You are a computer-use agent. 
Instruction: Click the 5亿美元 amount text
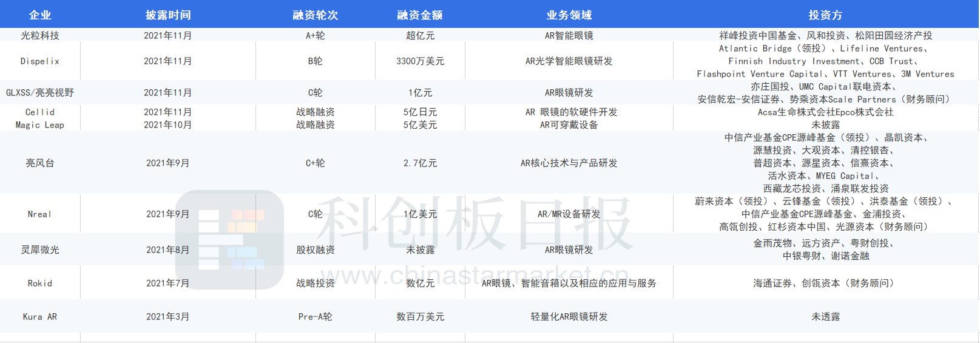(x=420, y=125)
